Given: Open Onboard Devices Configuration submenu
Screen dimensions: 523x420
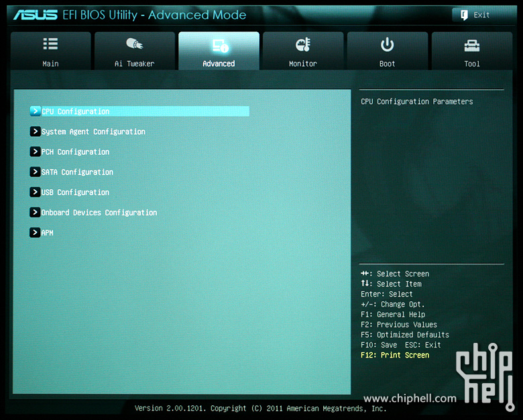Looking at the screenshot, I should (99, 213).
